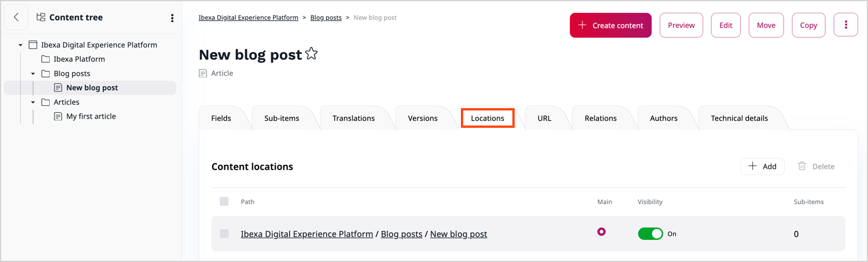868x262 pixels.
Task: Switch to the Versions tab
Action: pos(423,118)
